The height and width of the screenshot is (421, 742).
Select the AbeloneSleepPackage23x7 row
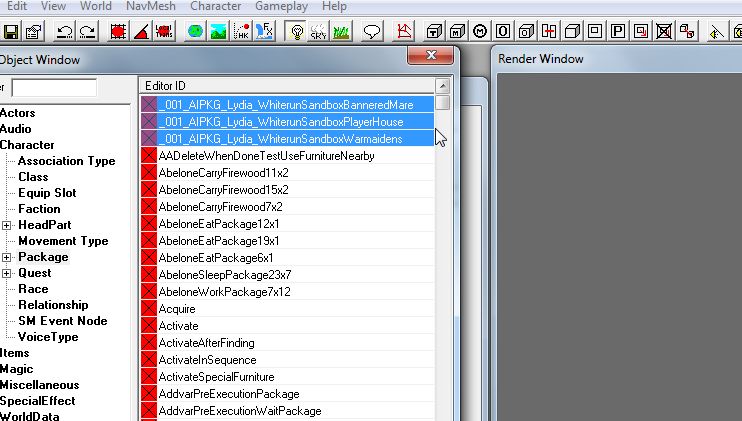tap(287, 275)
